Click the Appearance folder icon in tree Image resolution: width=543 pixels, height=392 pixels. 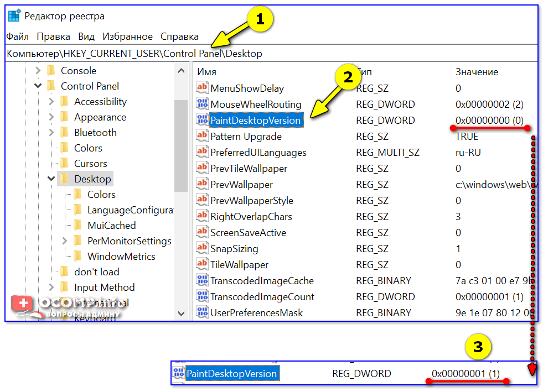(65, 117)
